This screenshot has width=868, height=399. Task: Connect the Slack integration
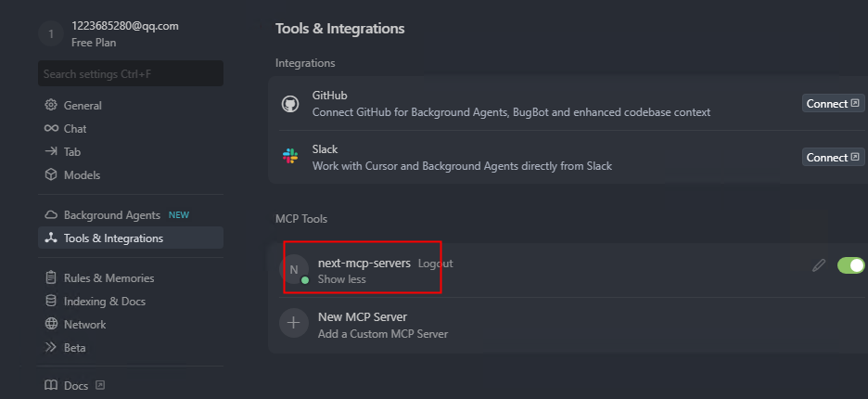tap(833, 158)
